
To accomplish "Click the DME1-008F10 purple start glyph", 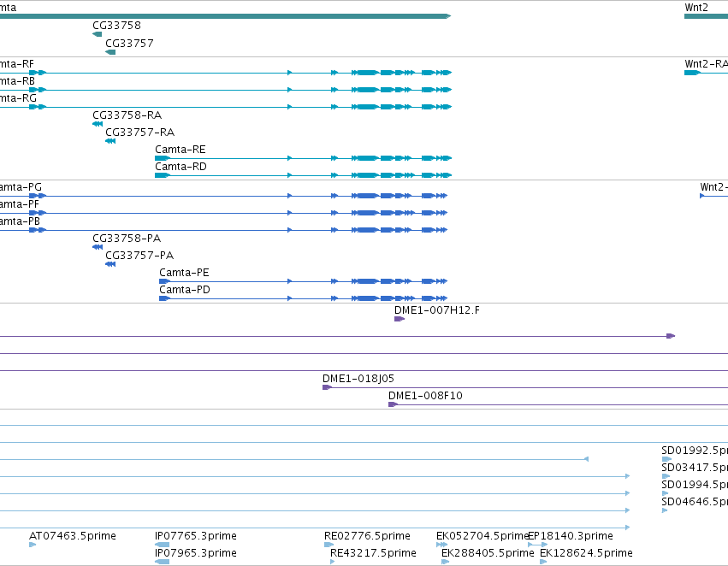I will (393, 404).
